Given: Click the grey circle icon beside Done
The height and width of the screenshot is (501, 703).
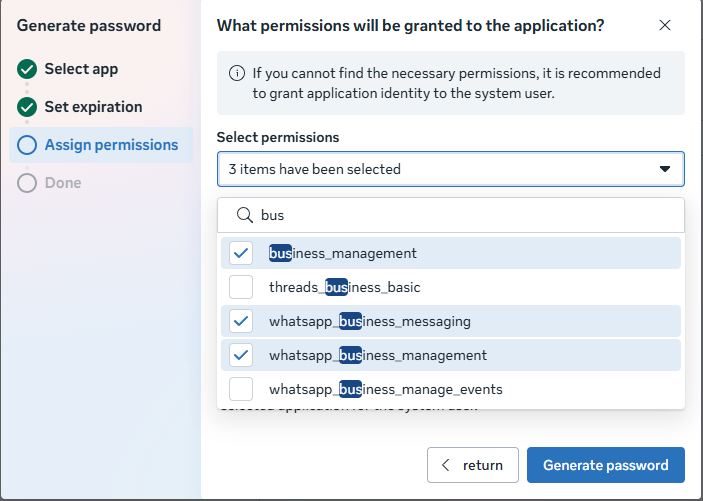Looking at the screenshot, I should [27, 183].
